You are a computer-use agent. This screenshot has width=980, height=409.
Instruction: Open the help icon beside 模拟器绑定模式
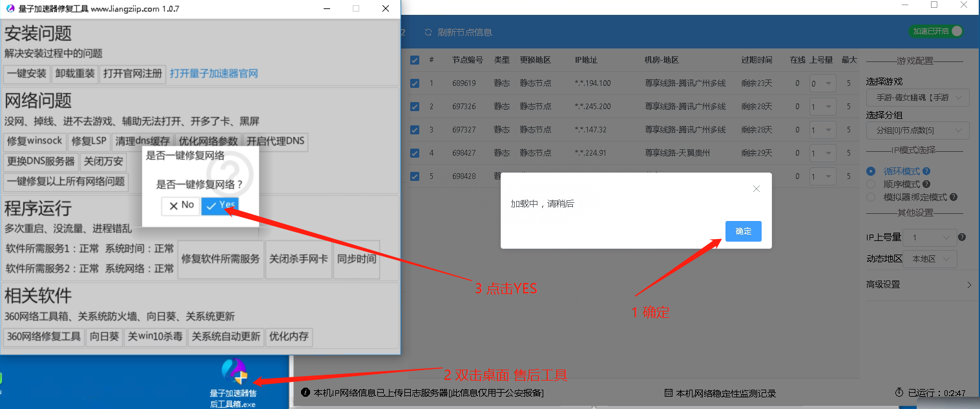pos(954,197)
